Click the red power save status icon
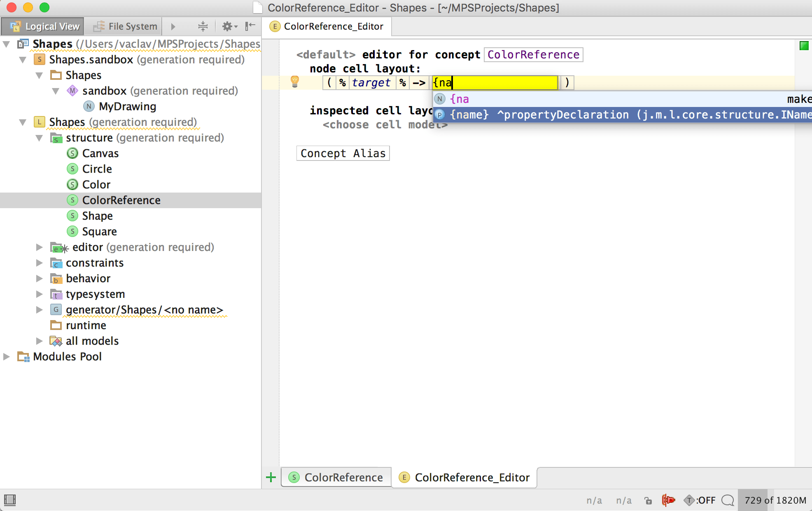The width and height of the screenshot is (812, 511). coord(668,500)
